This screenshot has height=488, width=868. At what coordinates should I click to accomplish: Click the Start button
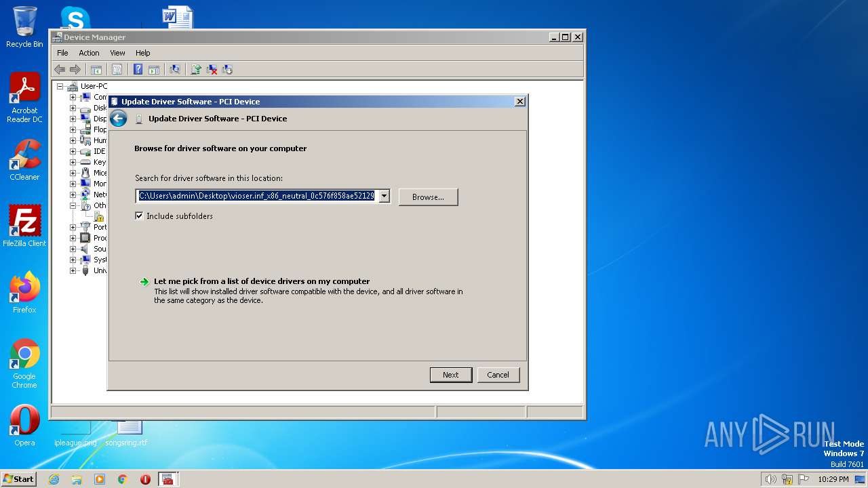[19, 479]
